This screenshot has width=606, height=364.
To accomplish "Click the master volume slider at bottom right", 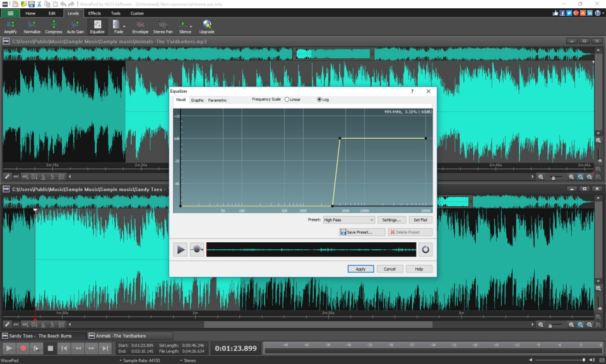I will click(x=560, y=360).
